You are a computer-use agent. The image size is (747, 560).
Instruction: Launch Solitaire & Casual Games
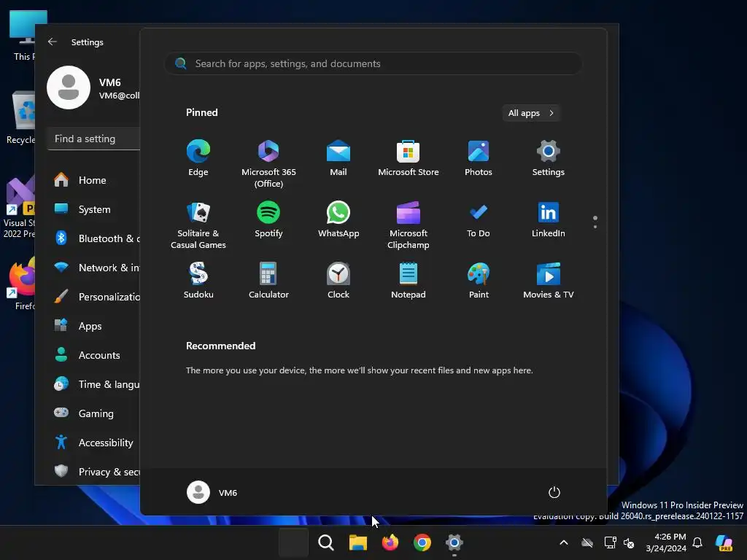[198, 225]
